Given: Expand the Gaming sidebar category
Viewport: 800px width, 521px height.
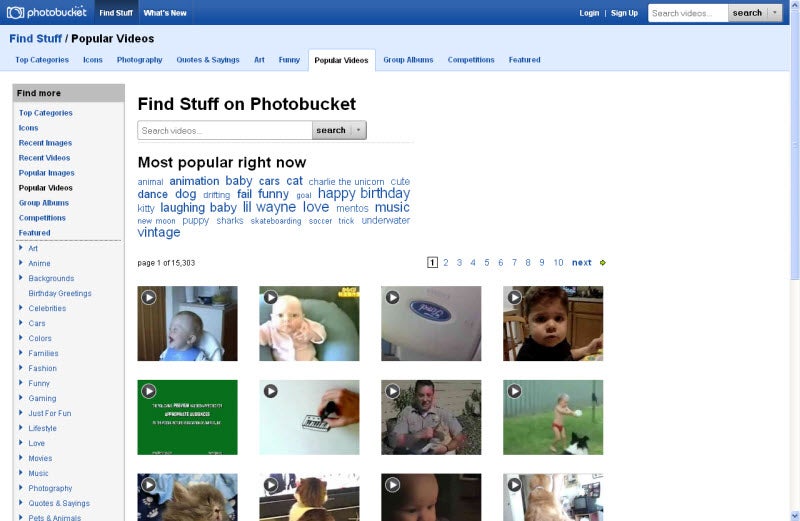Looking at the screenshot, I should (x=21, y=398).
